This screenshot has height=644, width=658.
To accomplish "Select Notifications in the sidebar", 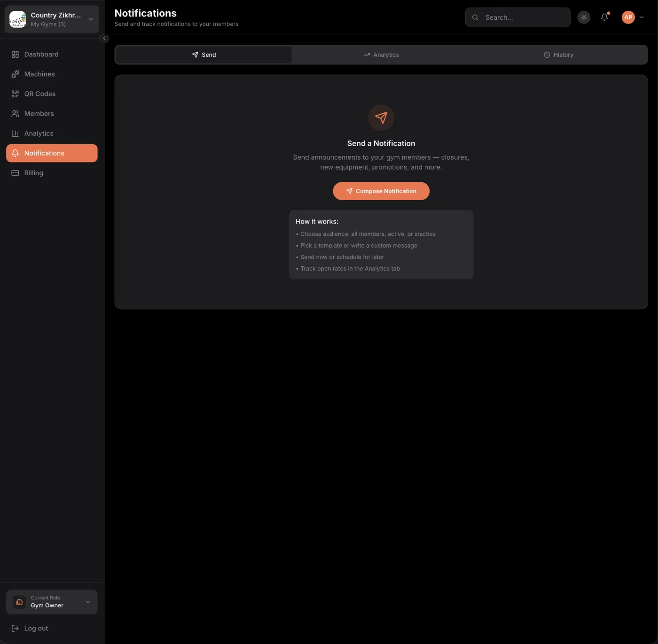I will pyautogui.click(x=52, y=153).
